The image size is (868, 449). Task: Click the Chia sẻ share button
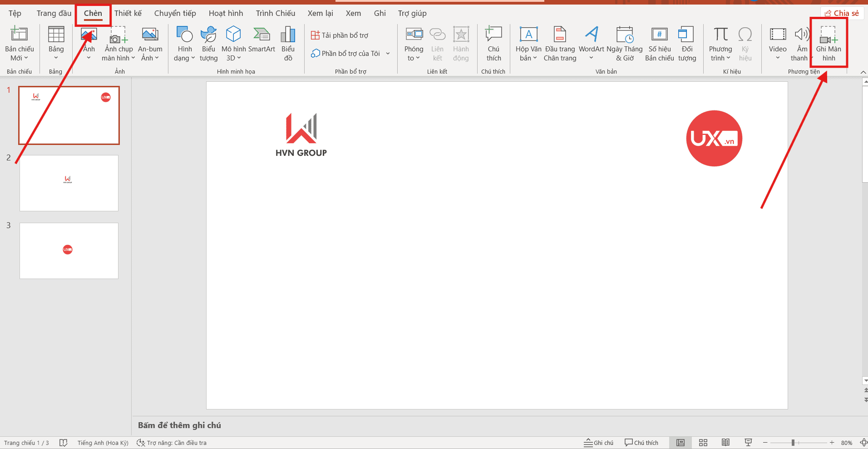tap(842, 13)
